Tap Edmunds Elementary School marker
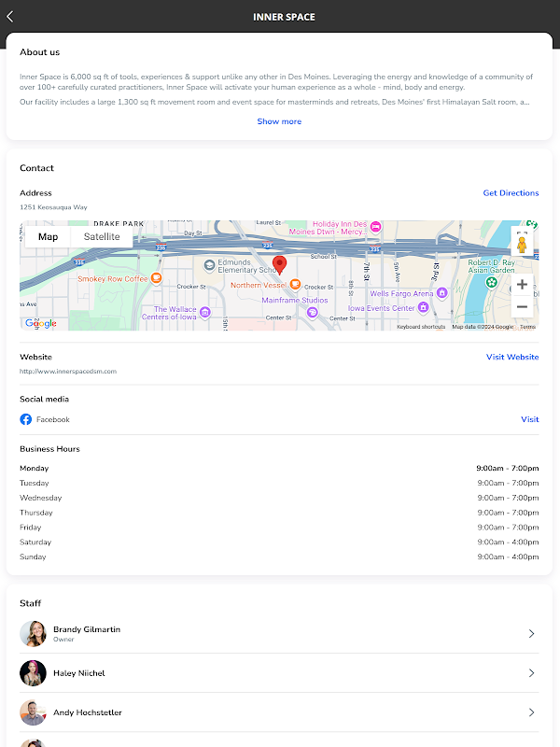The image size is (560, 747). pyautogui.click(x=209, y=265)
